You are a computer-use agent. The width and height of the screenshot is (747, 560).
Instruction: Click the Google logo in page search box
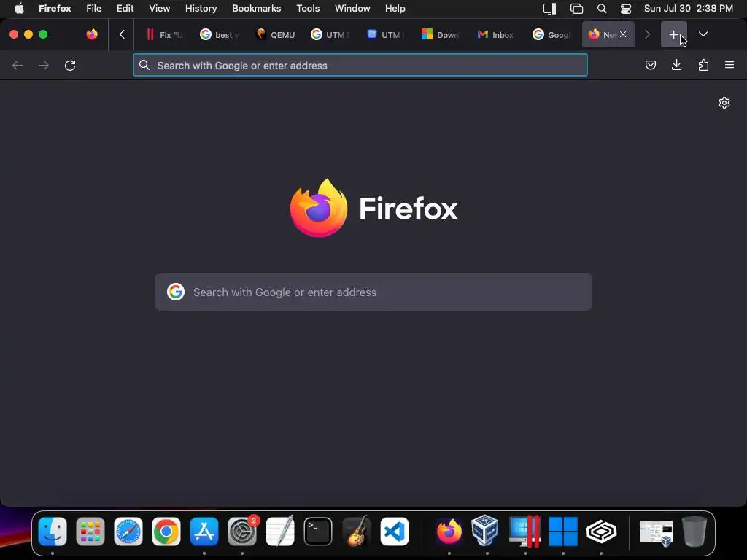175,292
